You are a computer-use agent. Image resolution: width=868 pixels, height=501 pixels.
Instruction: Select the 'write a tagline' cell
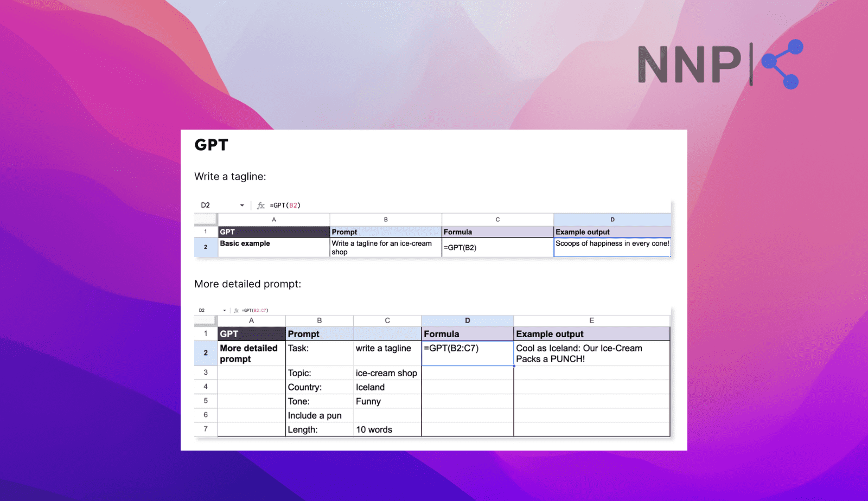[x=387, y=353]
